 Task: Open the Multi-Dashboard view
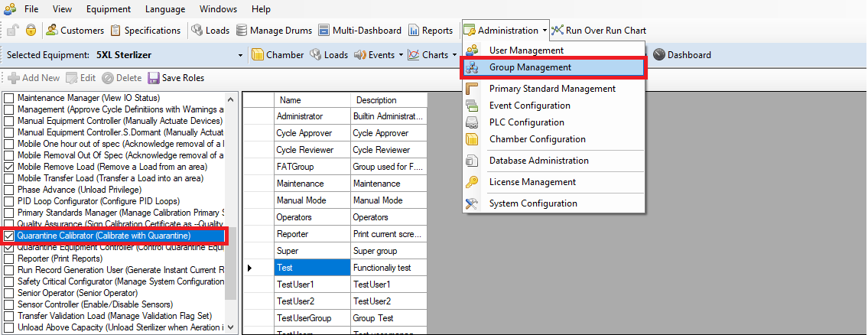pos(323,31)
